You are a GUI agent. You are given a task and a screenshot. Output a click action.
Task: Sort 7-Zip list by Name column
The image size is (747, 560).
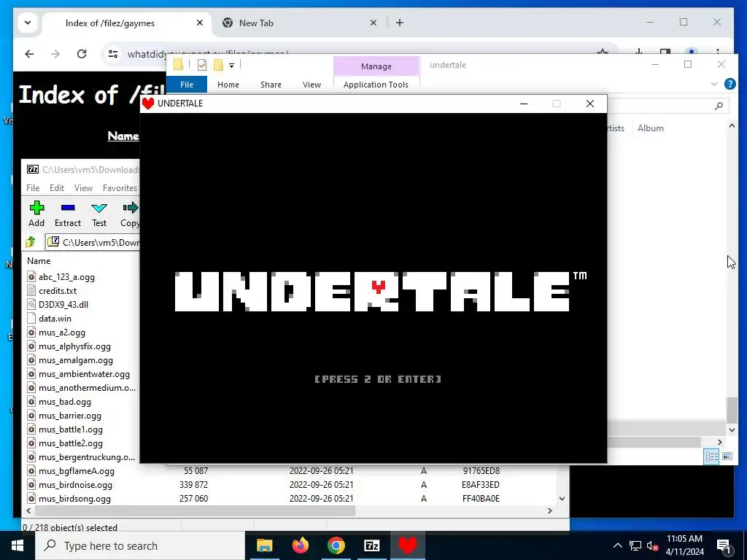(39, 261)
